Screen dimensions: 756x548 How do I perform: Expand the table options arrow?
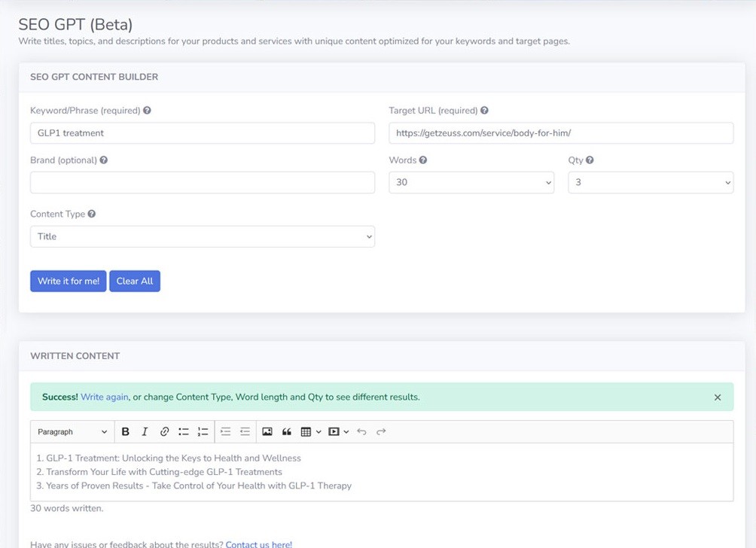[x=319, y=432]
